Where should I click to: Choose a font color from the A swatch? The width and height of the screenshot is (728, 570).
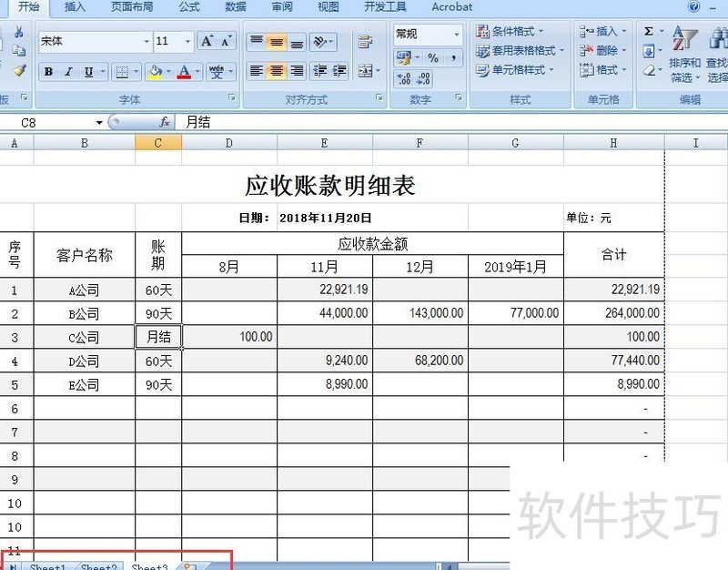(184, 71)
